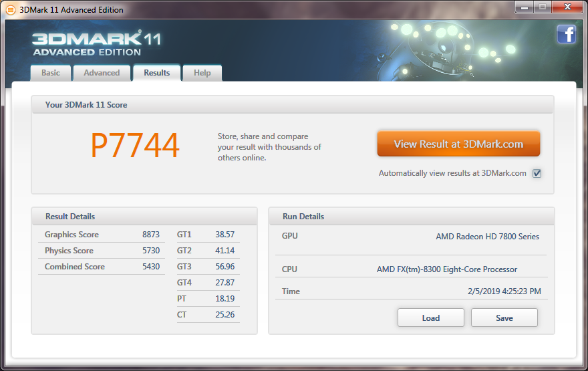The height and width of the screenshot is (371, 588).
Task: Click the Combined Score label
Action: pos(75,267)
